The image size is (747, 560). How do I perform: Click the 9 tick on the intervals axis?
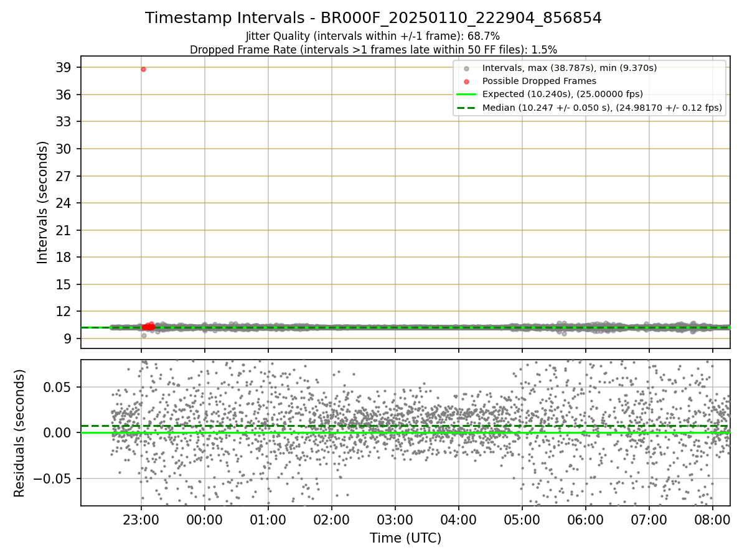68,338
